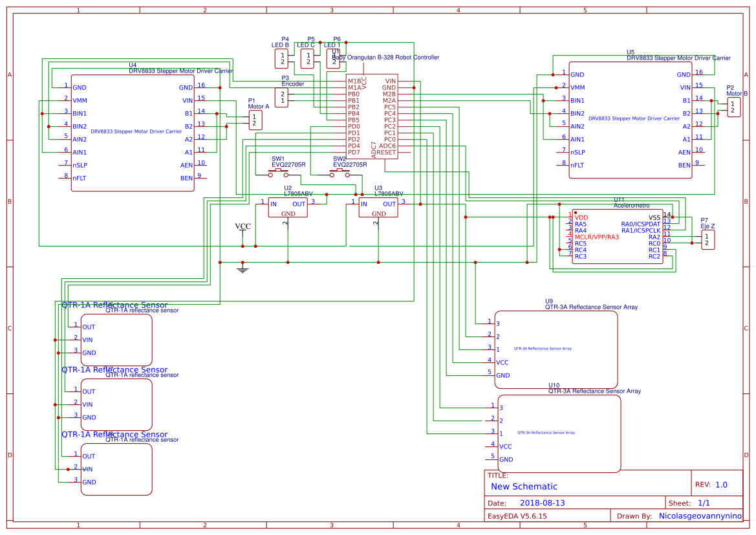Select the P1 Motor A connector
Image resolution: width=756 pixels, height=535 pixels.
(254, 119)
